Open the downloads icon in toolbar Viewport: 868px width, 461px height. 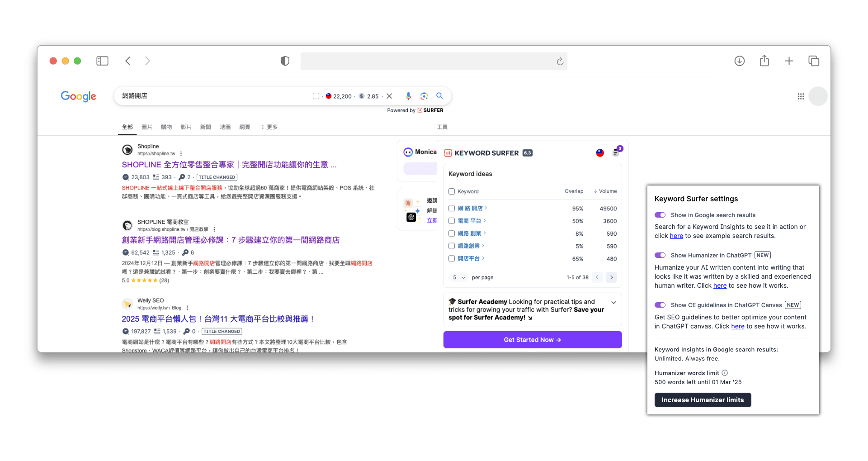pos(740,61)
